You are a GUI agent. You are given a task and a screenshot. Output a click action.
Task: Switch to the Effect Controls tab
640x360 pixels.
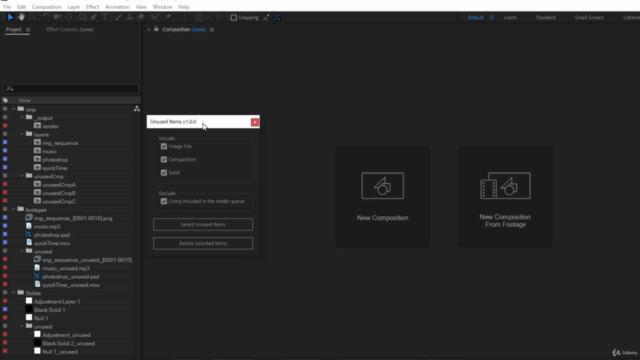70,29
